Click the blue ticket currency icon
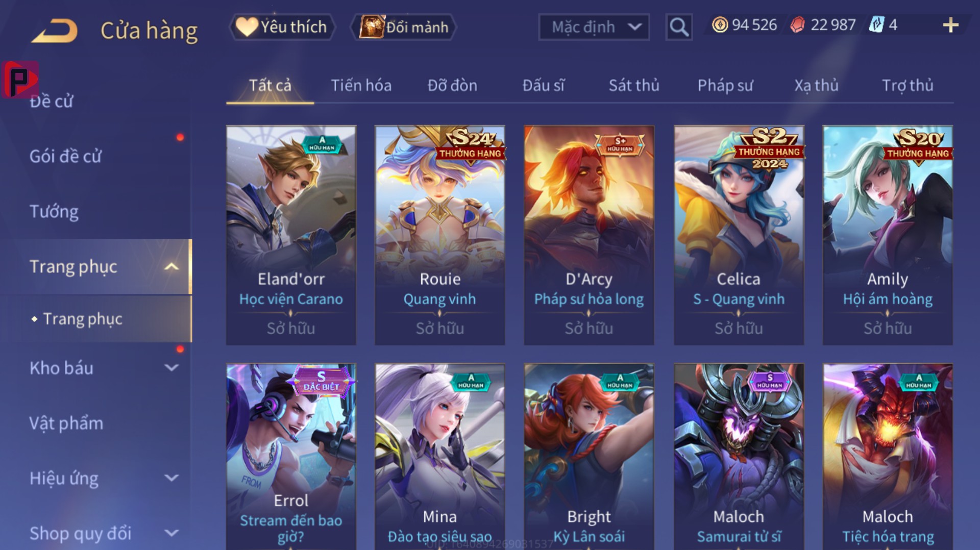This screenshot has width=980, height=550. [x=876, y=25]
